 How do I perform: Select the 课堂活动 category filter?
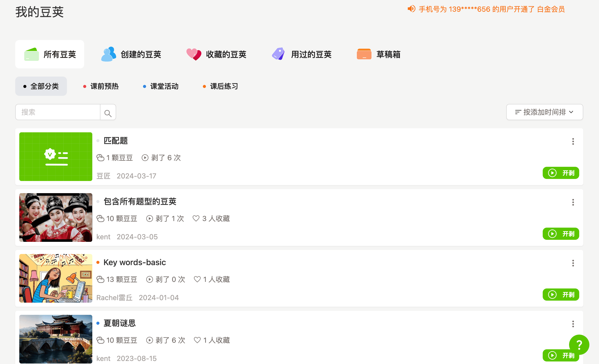coord(161,86)
